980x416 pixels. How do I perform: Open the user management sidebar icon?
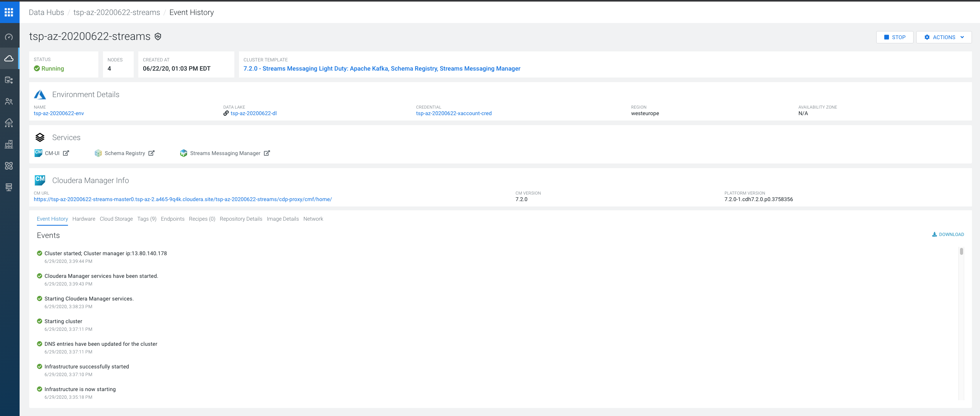[9, 101]
